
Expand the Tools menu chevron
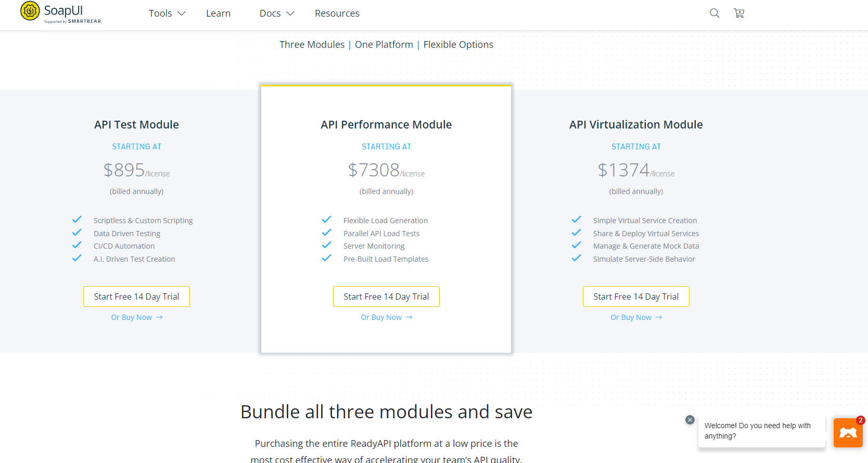coord(182,14)
